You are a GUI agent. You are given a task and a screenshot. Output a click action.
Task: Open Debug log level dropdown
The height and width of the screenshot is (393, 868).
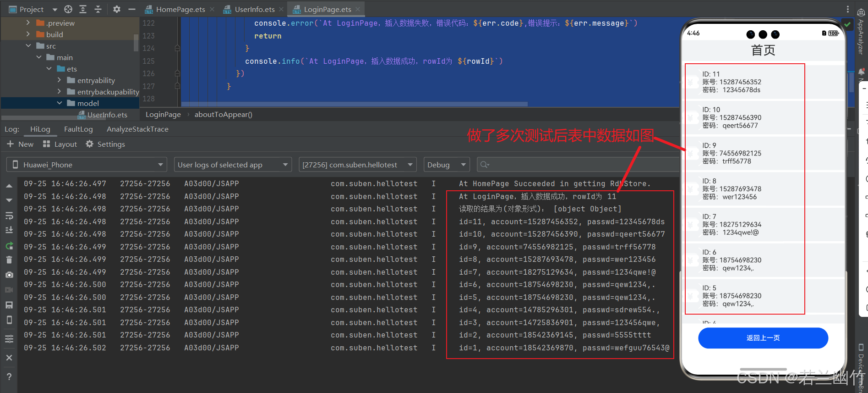pyautogui.click(x=447, y=165)
